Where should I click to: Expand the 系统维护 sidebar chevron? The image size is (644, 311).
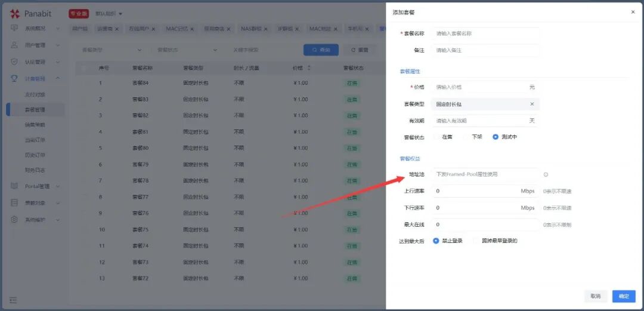(57, 220)
